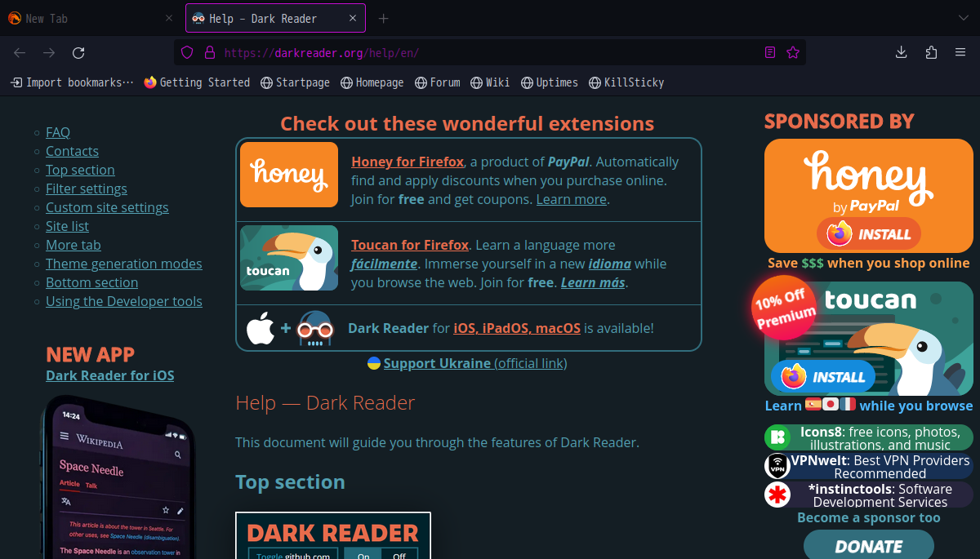Click the Ukraine flag icon
Screen dimensions: 980x559
(x=374, y=363)
